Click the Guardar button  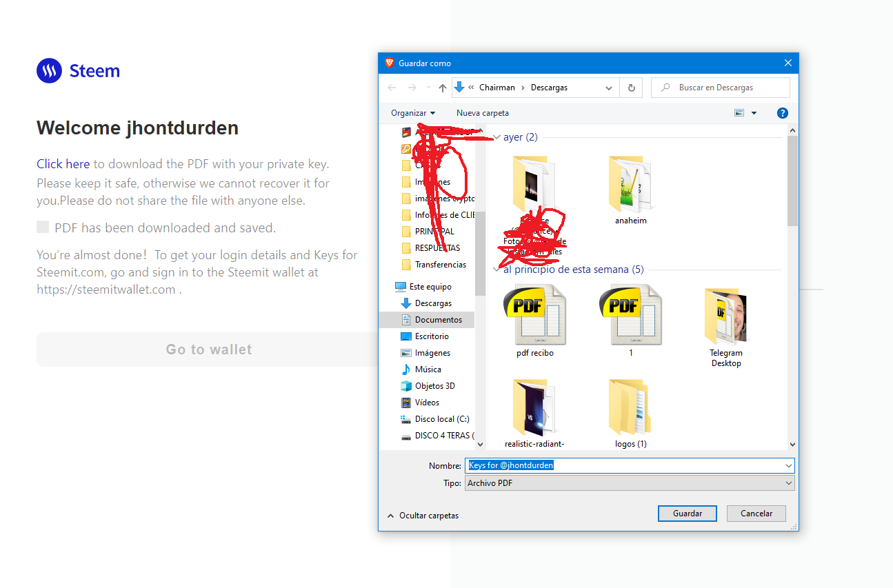pyautogui.click(x=688, y=514)
